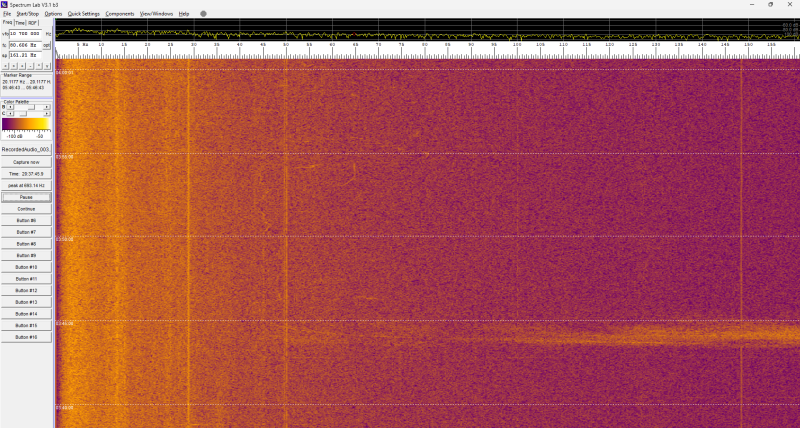
Task: Click the 04:00:01 waterfall time label
Action: coord(65,73)
